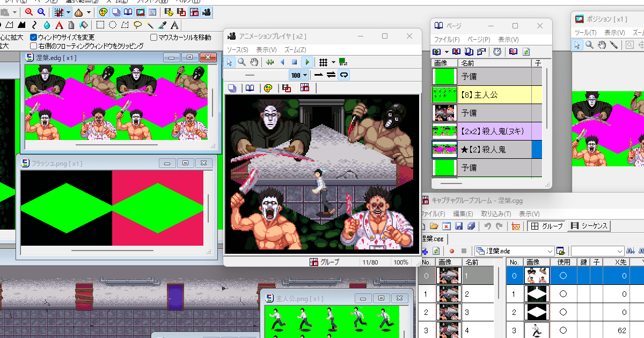This screenshot has height=338, width=644.
Task: Click the blue zoom-out magnifier in main toolbar
Action: pos(41,12)
